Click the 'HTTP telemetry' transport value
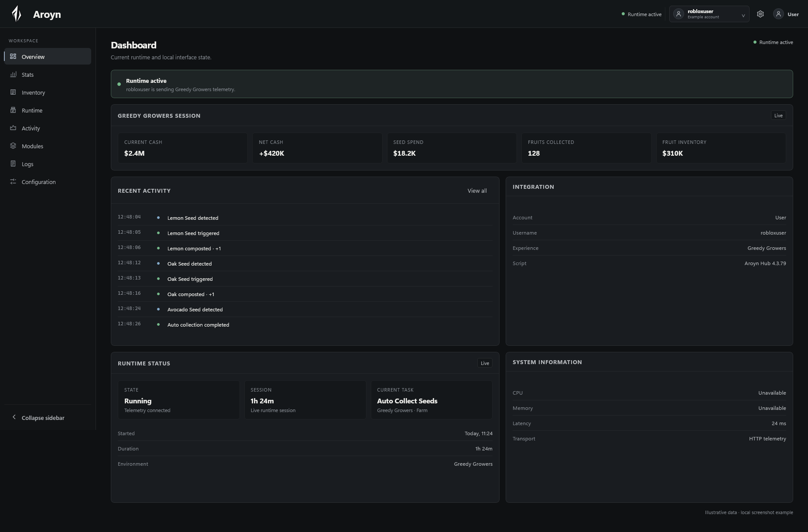The width and height of the screenshot is (808, 532). pos(767,439)
